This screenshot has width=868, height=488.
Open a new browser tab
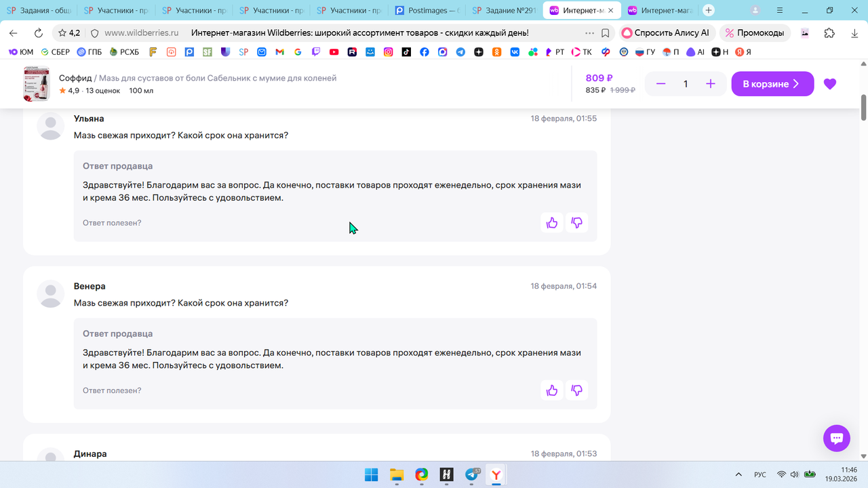click(x=709, y=11)
